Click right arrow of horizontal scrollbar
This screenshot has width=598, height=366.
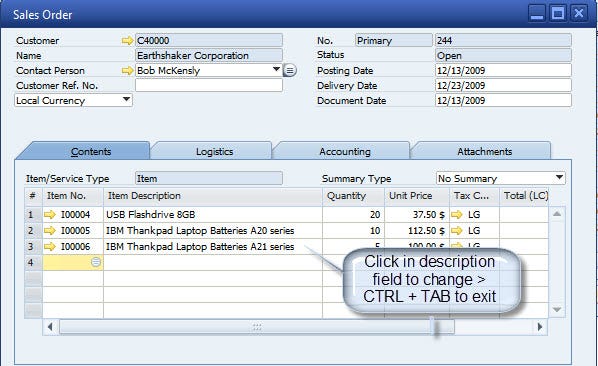click(x=540, y=327)
